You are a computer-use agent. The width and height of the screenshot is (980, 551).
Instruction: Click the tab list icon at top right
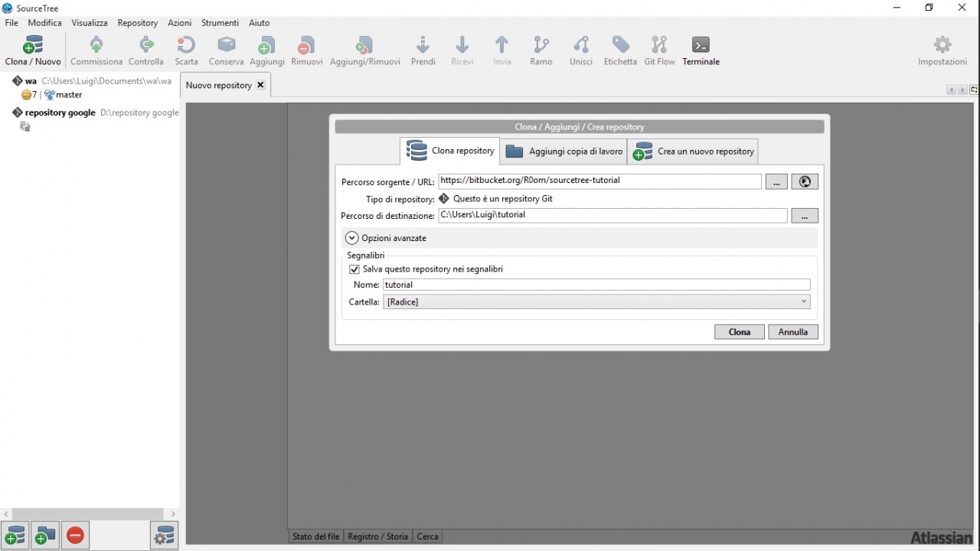click(974, 90)
